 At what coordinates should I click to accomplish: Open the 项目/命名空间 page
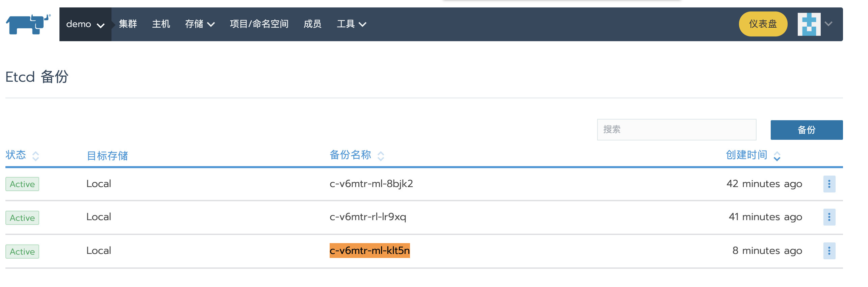[x=259, y=24]
